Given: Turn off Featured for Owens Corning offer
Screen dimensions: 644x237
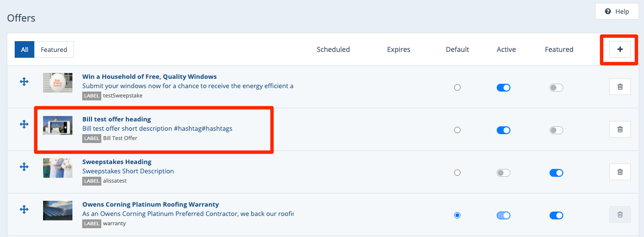Looking at the screenshot, I should [556, 215].
